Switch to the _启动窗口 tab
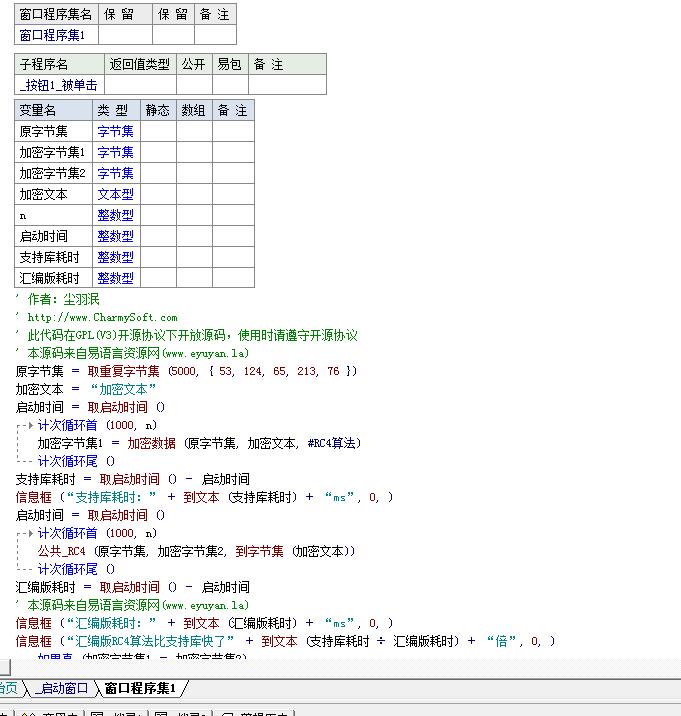The height and width of the screenshot is (716, 681). tap(62, 688)
